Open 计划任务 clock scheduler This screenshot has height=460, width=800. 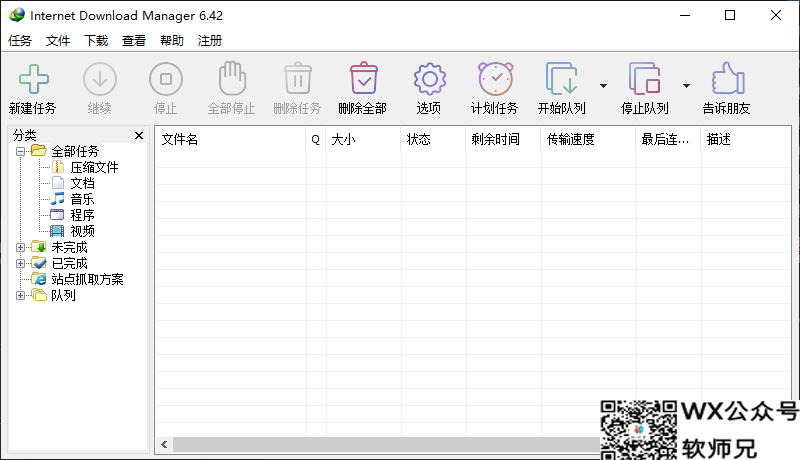point(495,79)
